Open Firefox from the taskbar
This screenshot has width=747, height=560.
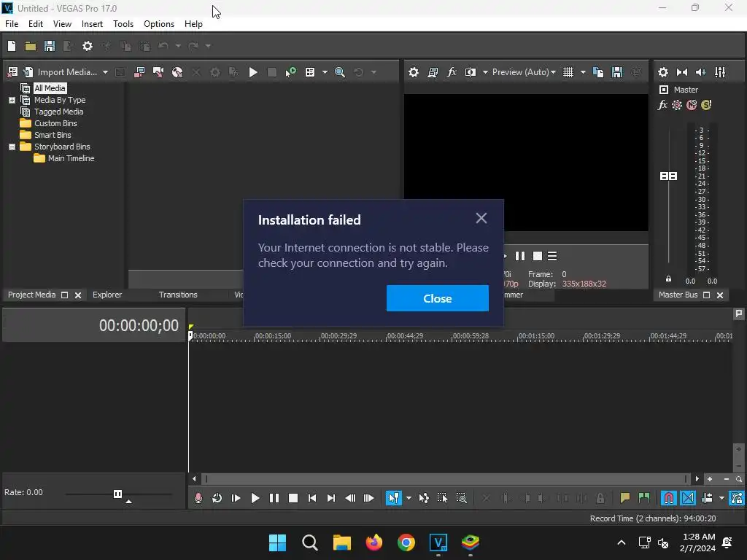pos(374,542)
